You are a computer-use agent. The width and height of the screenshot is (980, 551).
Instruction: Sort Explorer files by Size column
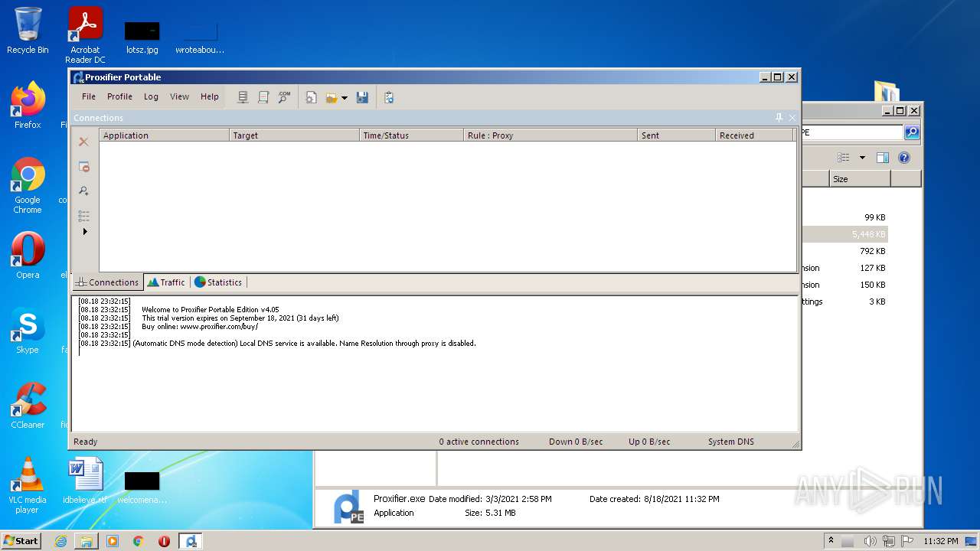click(860, 179)
